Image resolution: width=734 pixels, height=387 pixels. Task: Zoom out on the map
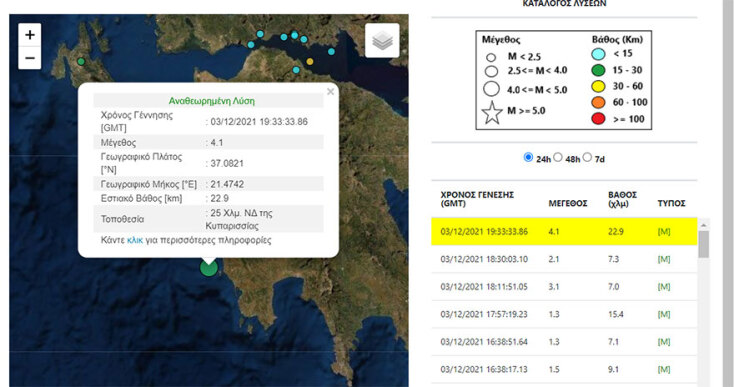[29, 58]
